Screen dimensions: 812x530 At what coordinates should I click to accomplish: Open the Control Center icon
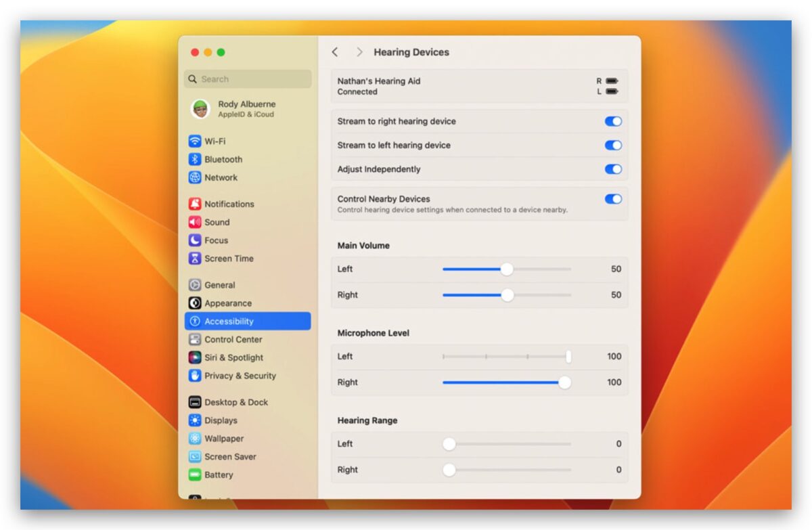tap(195, 340)
